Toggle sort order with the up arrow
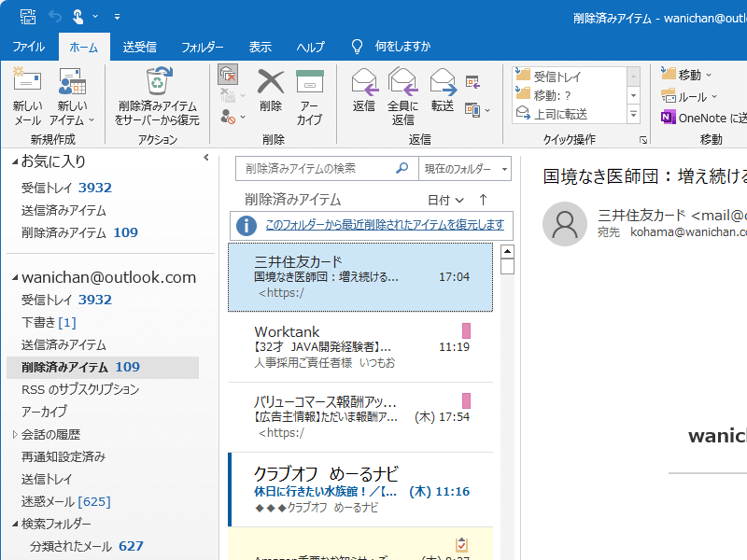747x560 pixels. pyautogui.click(x=483, y=200)
